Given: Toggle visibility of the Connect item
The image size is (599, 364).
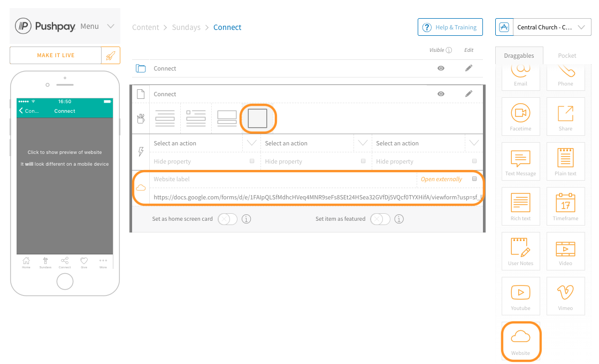Looking at the screenshot, I should (x=441, y=68).
